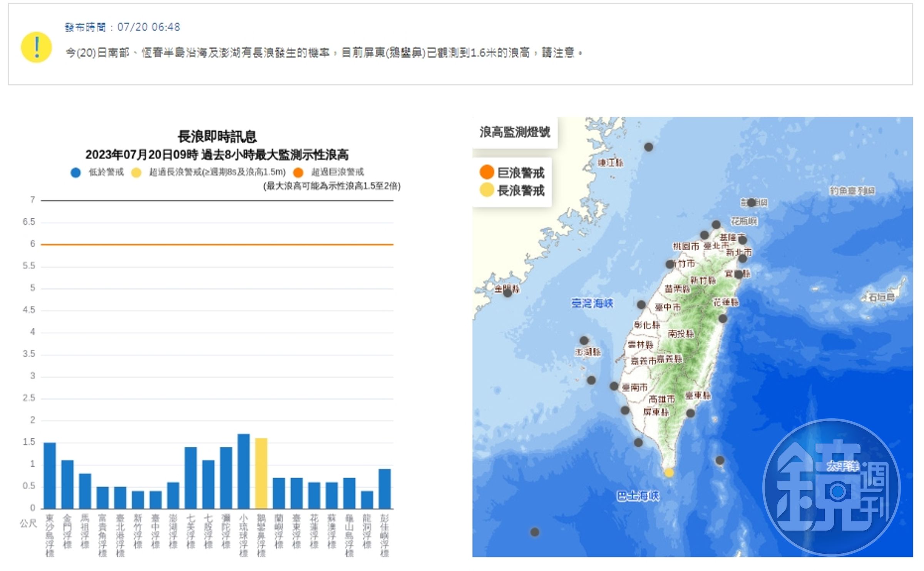Select the 彭佳嶼浮標 bar at chart end

coord(385,489)
